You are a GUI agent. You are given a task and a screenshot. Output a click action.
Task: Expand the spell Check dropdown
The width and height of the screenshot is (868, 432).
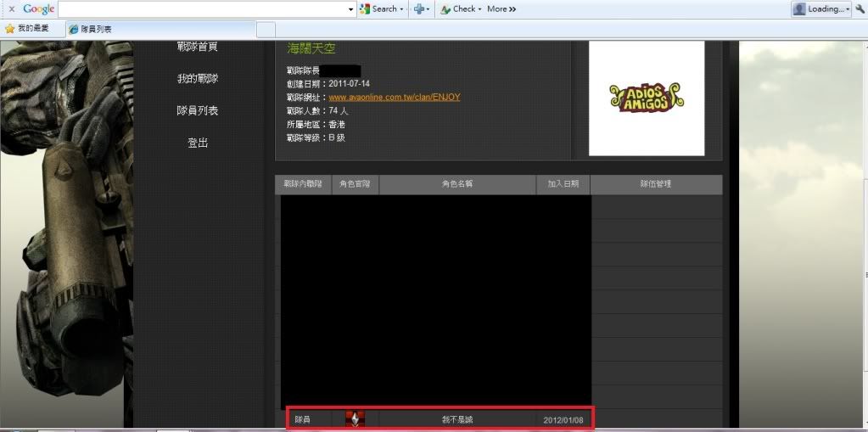tap(479, 9)
